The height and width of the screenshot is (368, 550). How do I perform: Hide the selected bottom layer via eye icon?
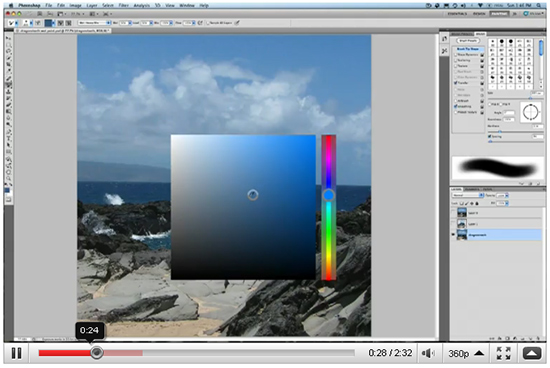(x=453, y=235)
